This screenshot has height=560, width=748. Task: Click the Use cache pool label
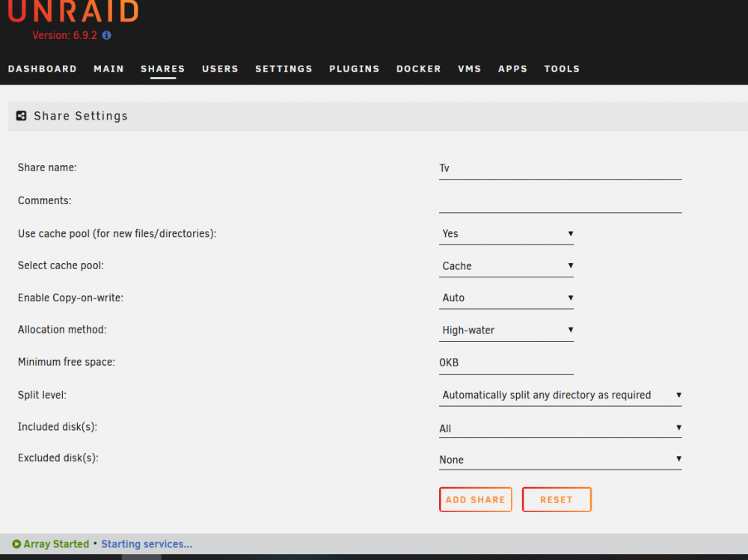coord(117,234)
